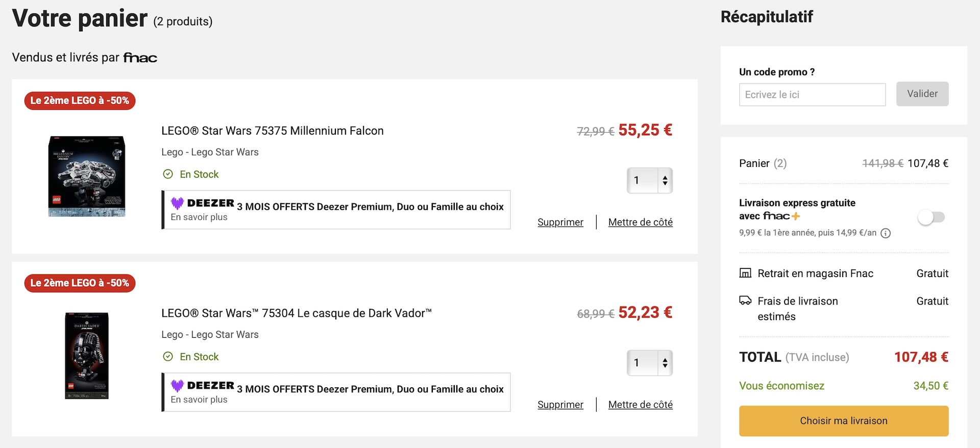Open the Millennium Falcon product thumbnail
This screenshot has width=980, height=448.
[87, 176]
